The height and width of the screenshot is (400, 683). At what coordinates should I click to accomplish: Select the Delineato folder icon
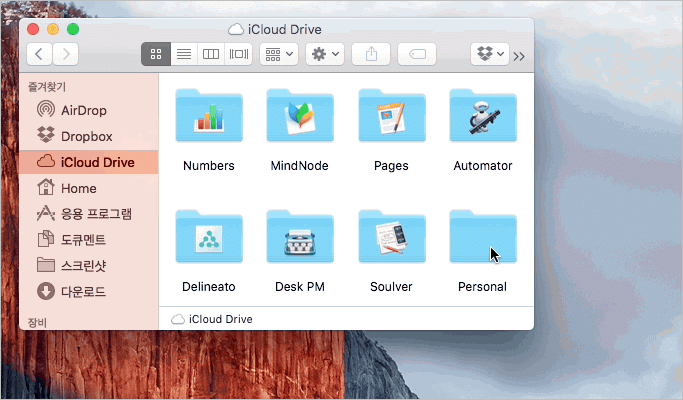tap(209, 237)
